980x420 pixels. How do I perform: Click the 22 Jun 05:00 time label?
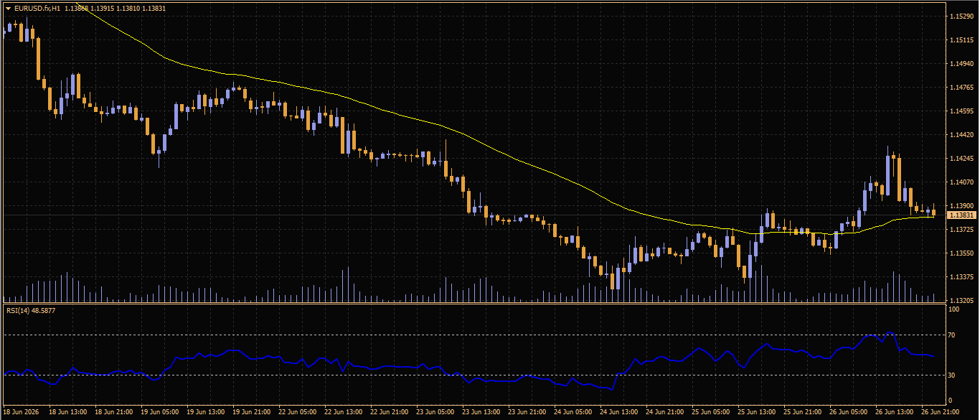pos(298,412)
